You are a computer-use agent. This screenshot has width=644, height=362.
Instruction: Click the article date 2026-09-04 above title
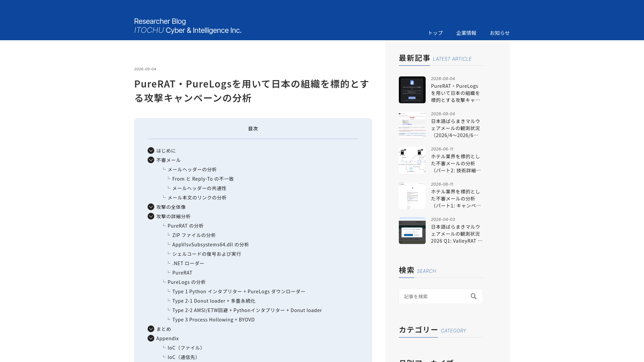[145, 69]
